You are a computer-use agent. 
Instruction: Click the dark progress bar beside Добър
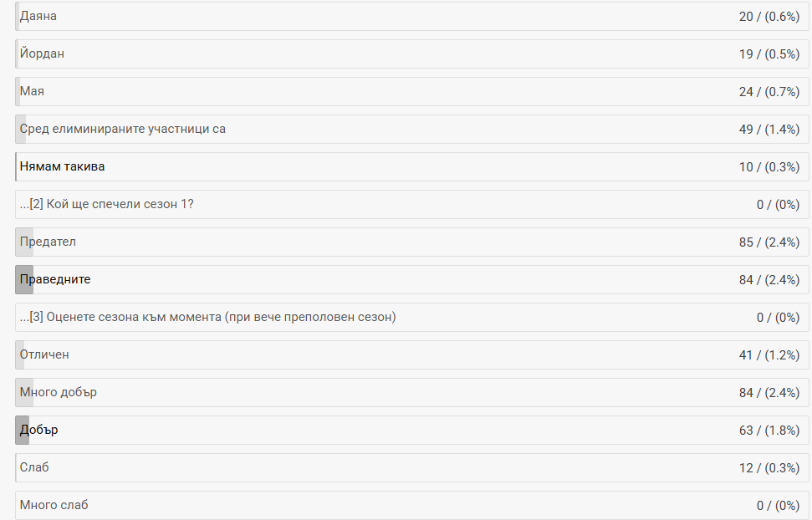tap(22, 431)
